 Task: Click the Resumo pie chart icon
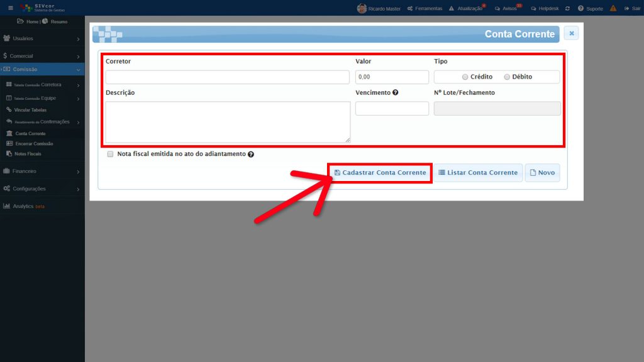(x=45, y=21)
